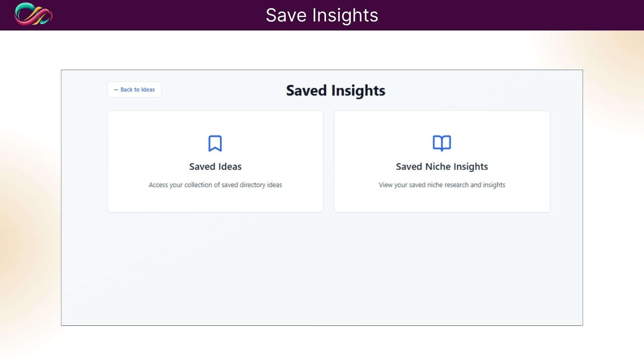Screen dimensions: 644x362
Task: Open the Saved Niche Insights title
Action: point(442,167)
